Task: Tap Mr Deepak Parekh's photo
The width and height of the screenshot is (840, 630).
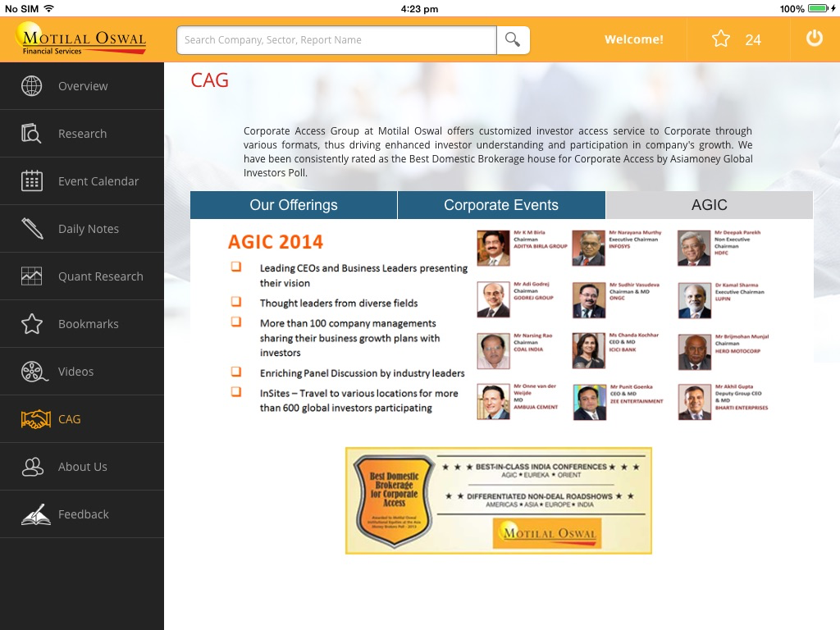Action: click(694, 248)
